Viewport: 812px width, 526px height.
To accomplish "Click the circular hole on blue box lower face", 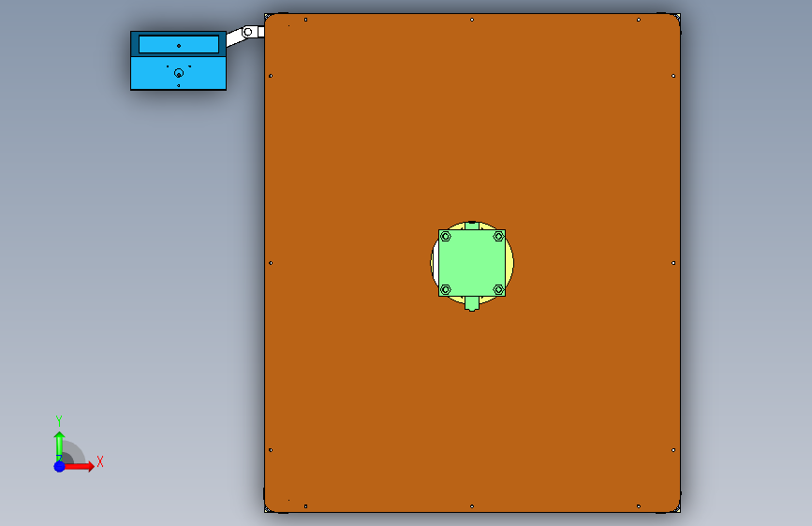I will (179, 73).
